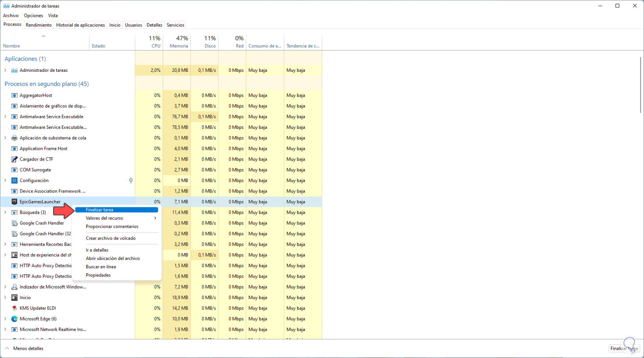Click the Configuración gear icon
The height and width of the screenshot is (358, 644).
14,180
